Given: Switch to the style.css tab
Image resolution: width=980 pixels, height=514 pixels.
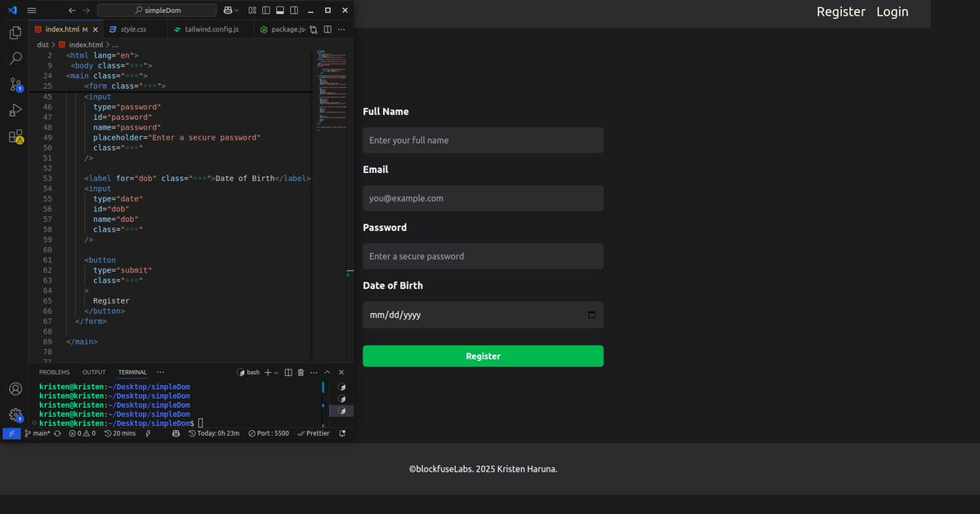Looking at the screenshot, I should (135, 28).
